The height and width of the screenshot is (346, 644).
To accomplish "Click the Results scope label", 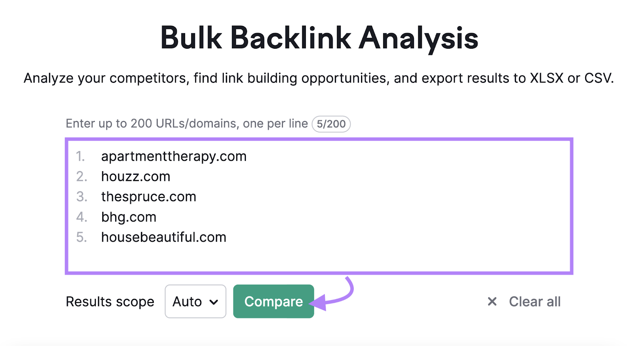I will tap(109, 301).
